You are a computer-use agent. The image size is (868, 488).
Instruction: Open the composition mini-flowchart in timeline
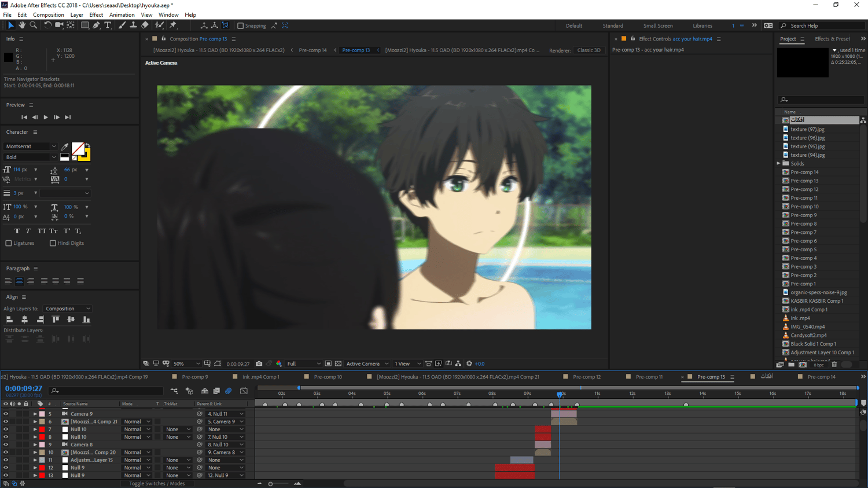click(x=174, y=391)
